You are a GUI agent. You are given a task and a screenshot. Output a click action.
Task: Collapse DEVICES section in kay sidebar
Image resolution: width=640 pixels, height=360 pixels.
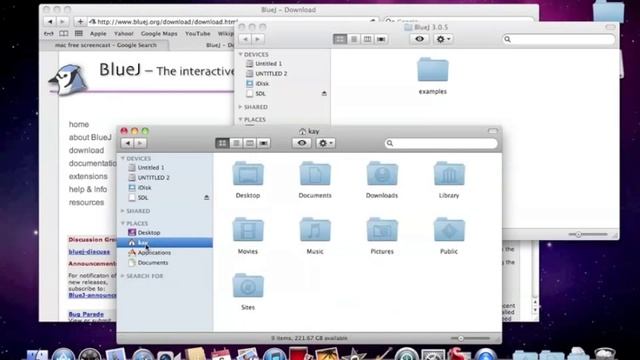click(x=123, y=158)
